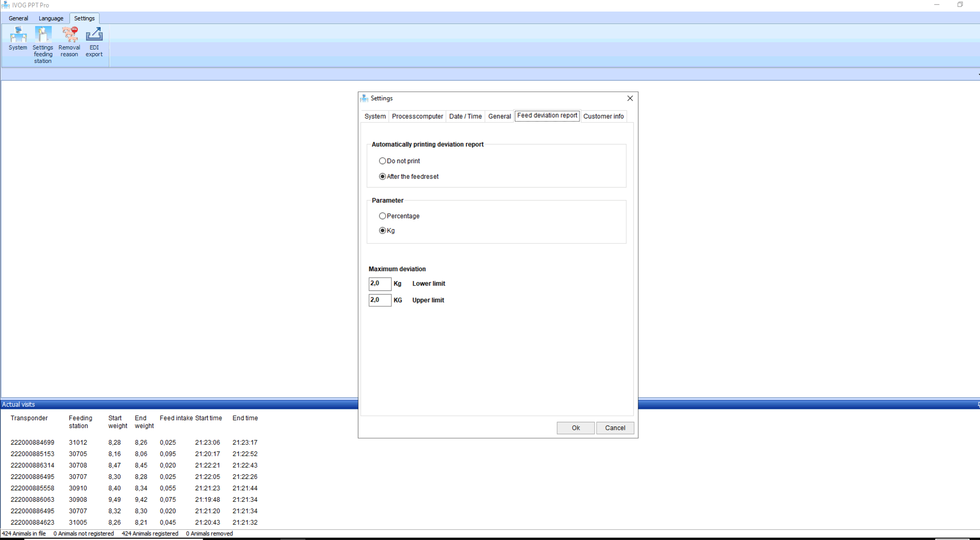
Task: Click feeding station 30910 cell
Action: click(78, 488)
